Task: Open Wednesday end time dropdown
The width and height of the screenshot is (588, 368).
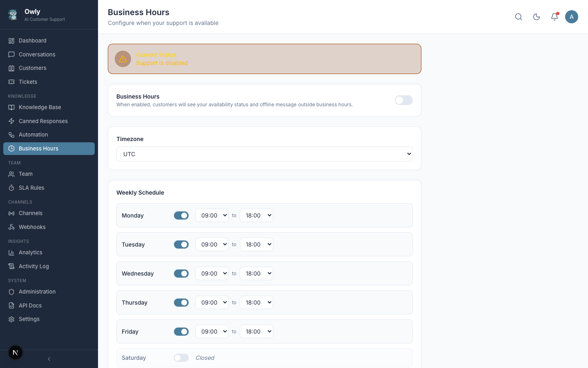Action: tap(256, 274)
